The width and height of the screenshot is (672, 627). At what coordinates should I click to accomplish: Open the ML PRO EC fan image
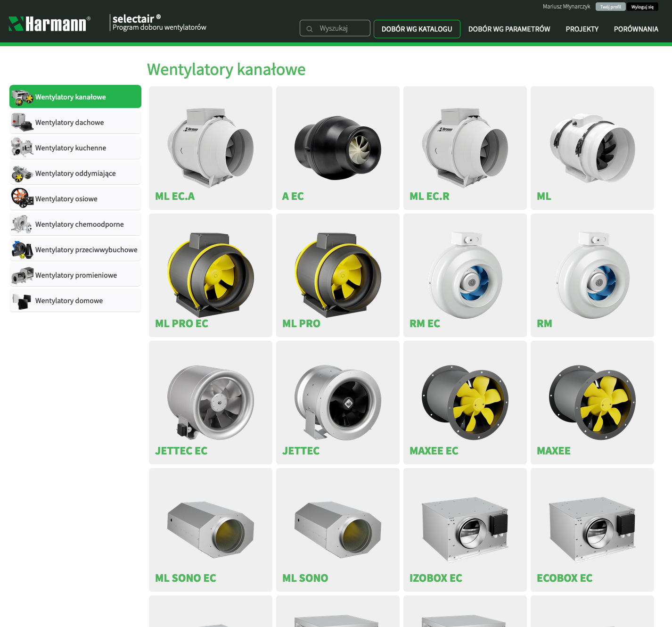click(211, 275)
